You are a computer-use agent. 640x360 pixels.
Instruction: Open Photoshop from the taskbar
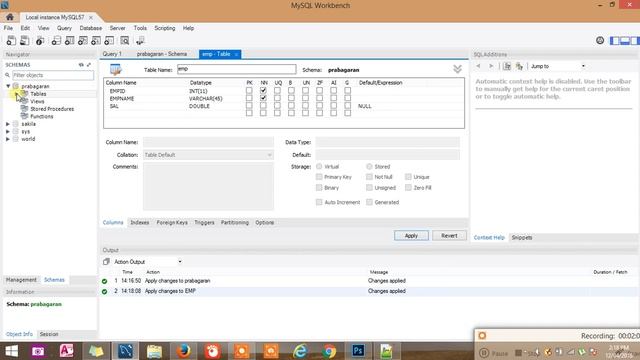click(358, 351)
